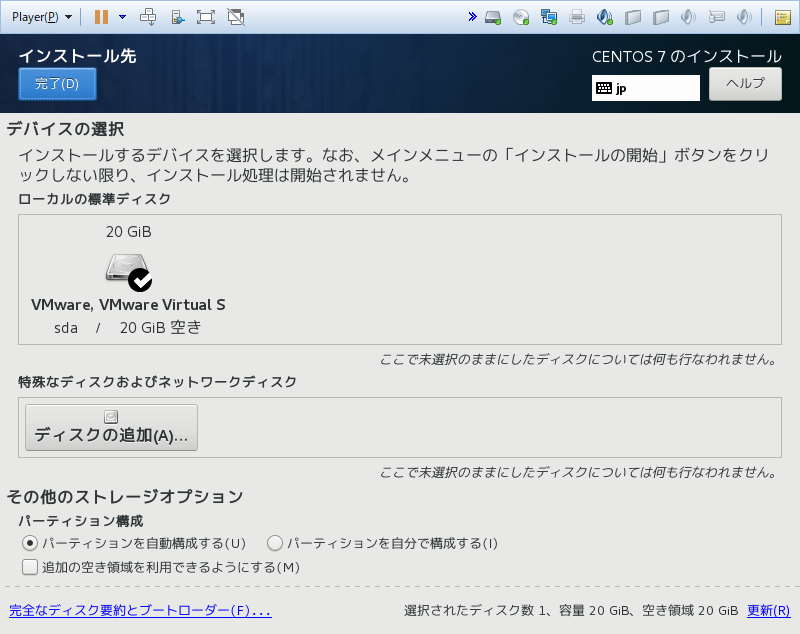800x634 pixels.
Task: Click the grayed keyboard-shaped device icon
Action: [x=717, y=17]
